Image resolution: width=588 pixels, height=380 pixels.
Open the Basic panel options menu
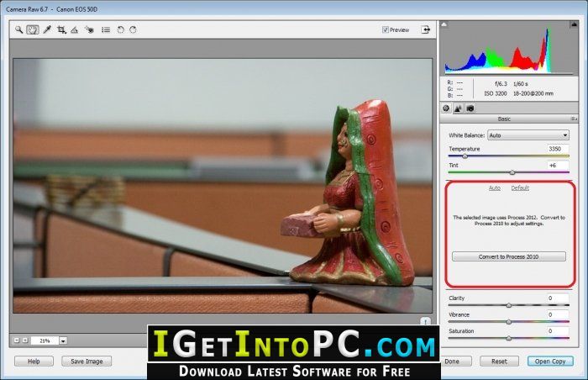tap(574, 119)
